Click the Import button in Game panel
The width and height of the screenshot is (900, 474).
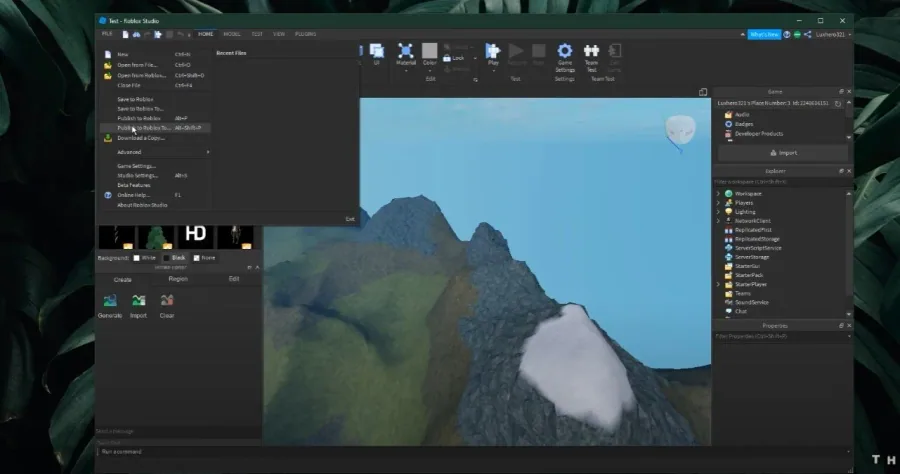[x=783, y=153]
